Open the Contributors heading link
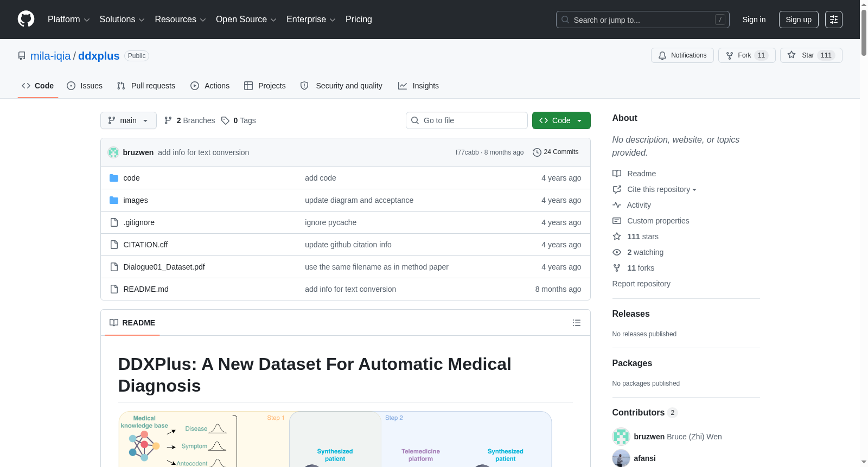Image resolution: width=868 pixels, height=467 pixels. click(x=644, y=413)
